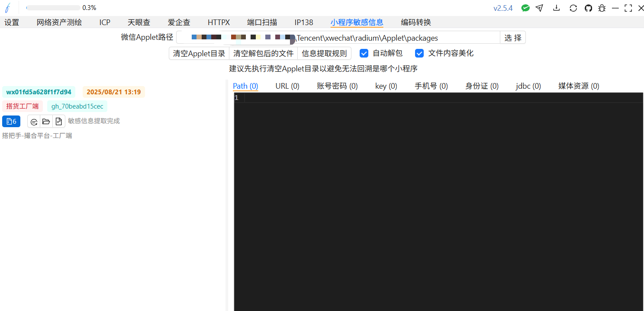Click the blue package count badge showing 6
644x311 pixels.
point(11,122)
